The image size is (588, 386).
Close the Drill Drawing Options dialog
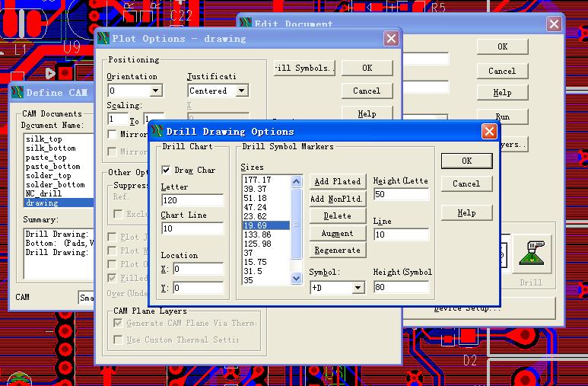click(489, 132)
